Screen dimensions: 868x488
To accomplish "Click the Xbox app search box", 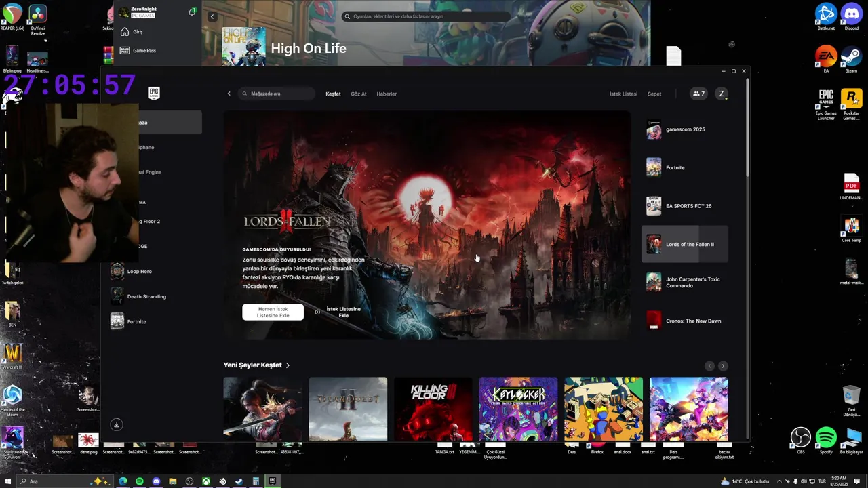I will point(426,16).
